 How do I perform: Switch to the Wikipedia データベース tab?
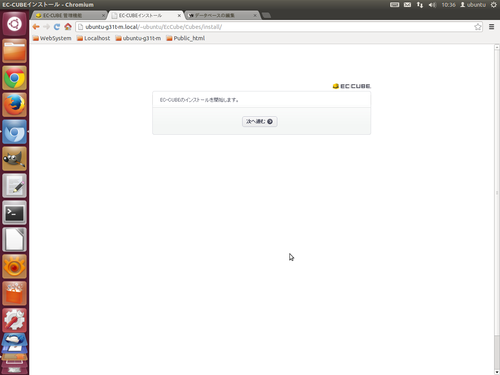tap(222, 15)
